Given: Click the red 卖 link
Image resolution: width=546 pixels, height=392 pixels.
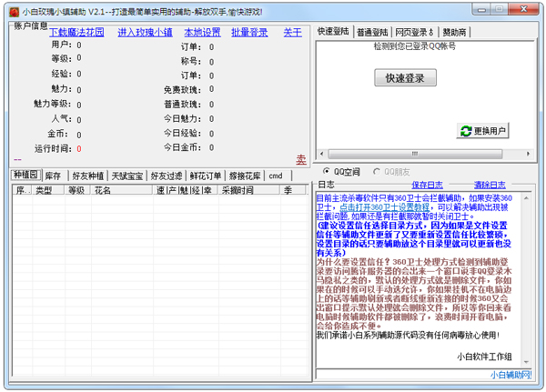Looking at the screenshot, I should [301, 160].
